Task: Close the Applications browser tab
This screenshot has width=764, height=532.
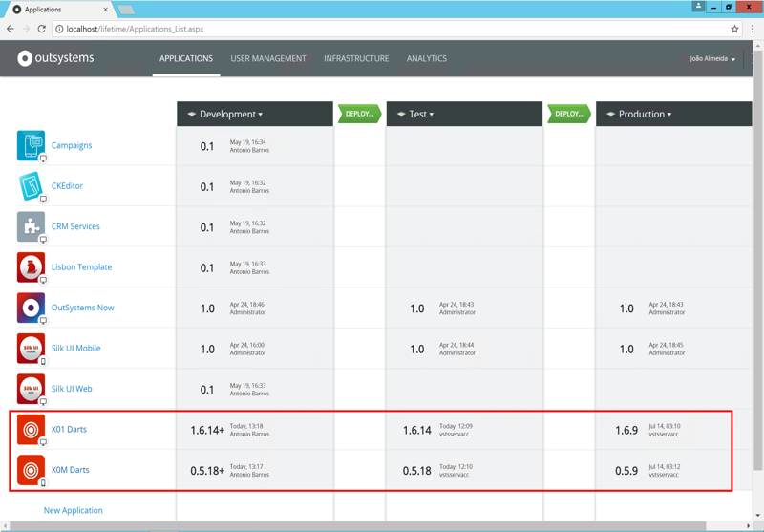Action: [x=105, y=10]
